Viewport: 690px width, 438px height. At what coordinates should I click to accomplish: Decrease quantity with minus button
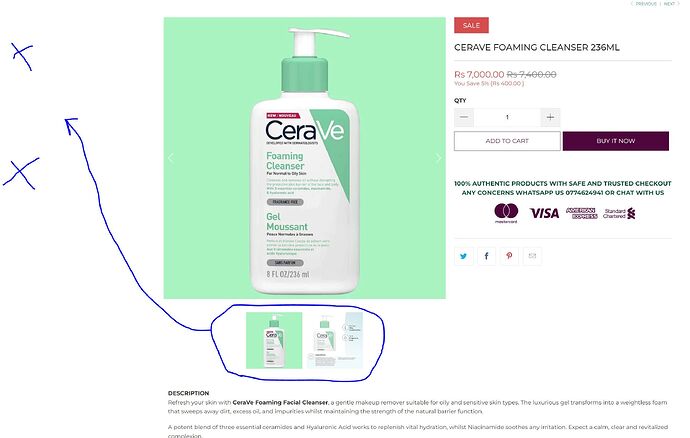coord(464,118)
